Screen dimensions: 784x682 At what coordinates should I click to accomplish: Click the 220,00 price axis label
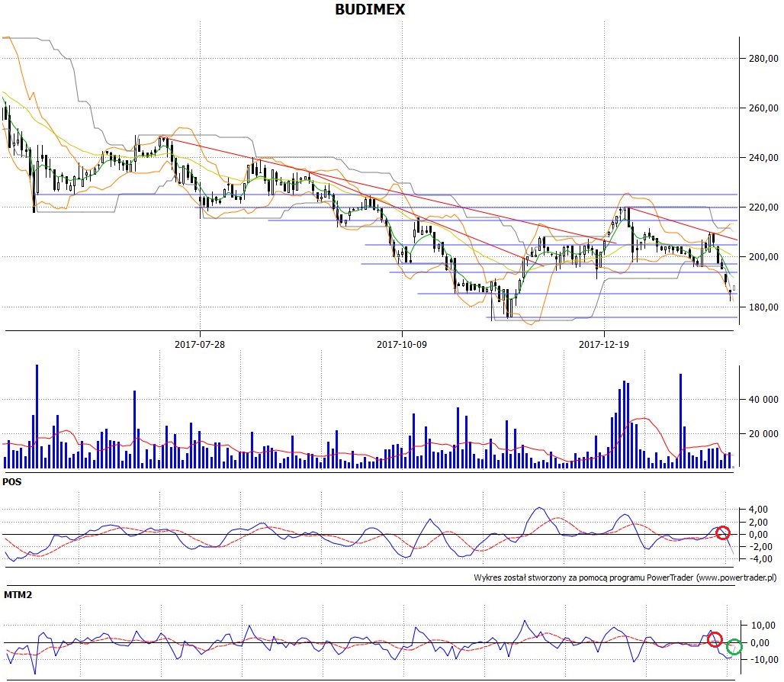point(763,207)
